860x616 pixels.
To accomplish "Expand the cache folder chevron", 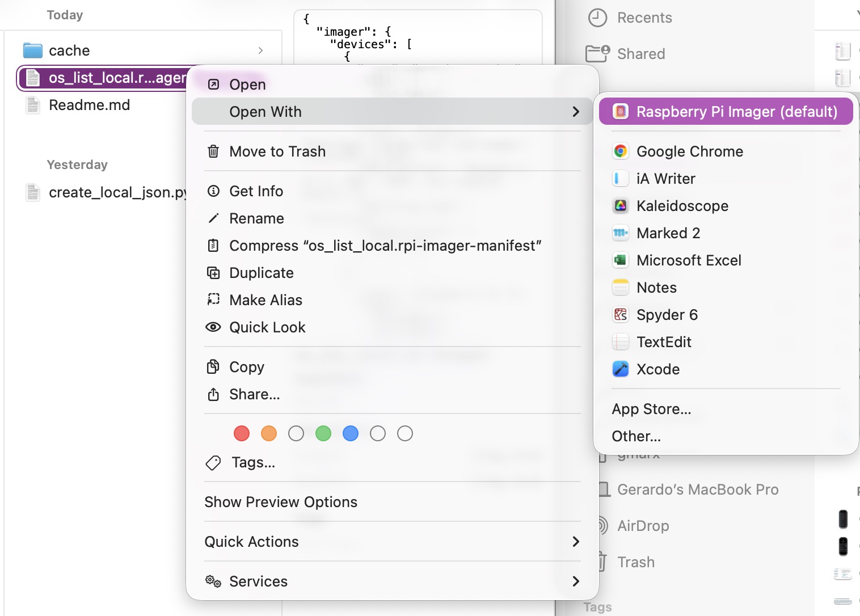I will click(260, 50).
